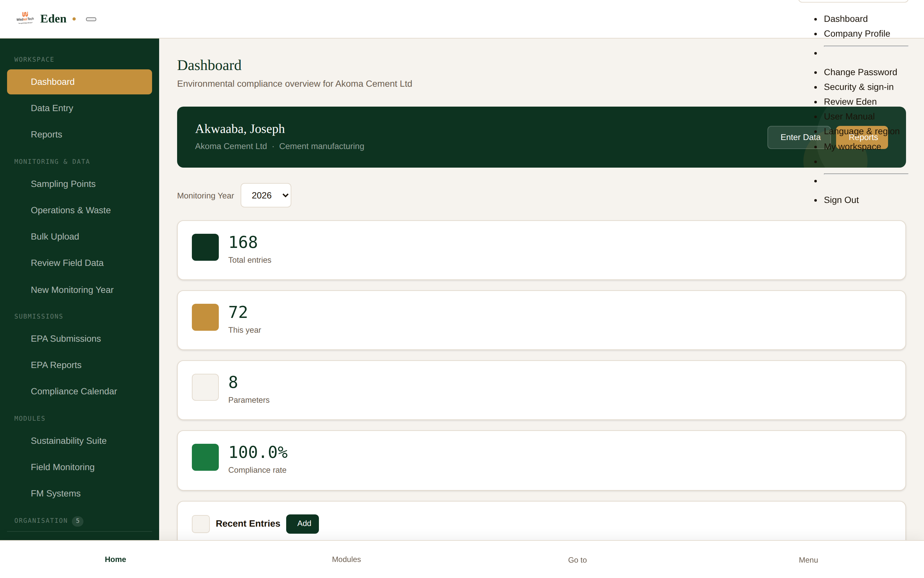Click the Parameters card icon
The width and height of the screenshot is (924, 578).
tap(205, 387)
